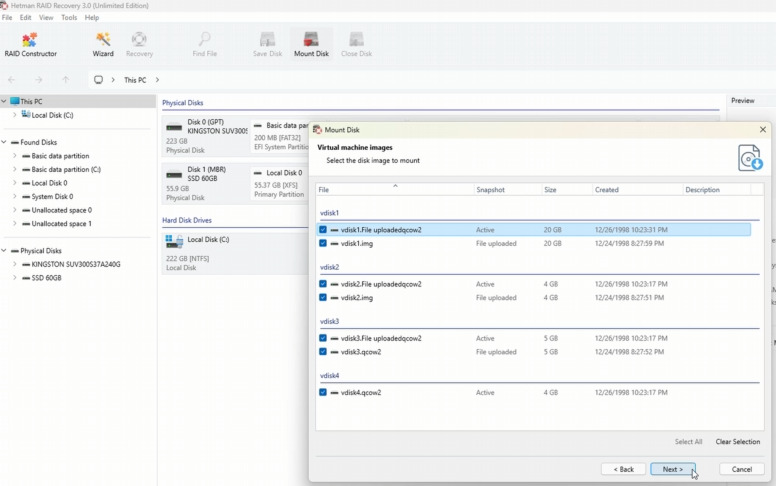
Task: Expand the System Disk 0 tree node
Action: tap(14, 196)
